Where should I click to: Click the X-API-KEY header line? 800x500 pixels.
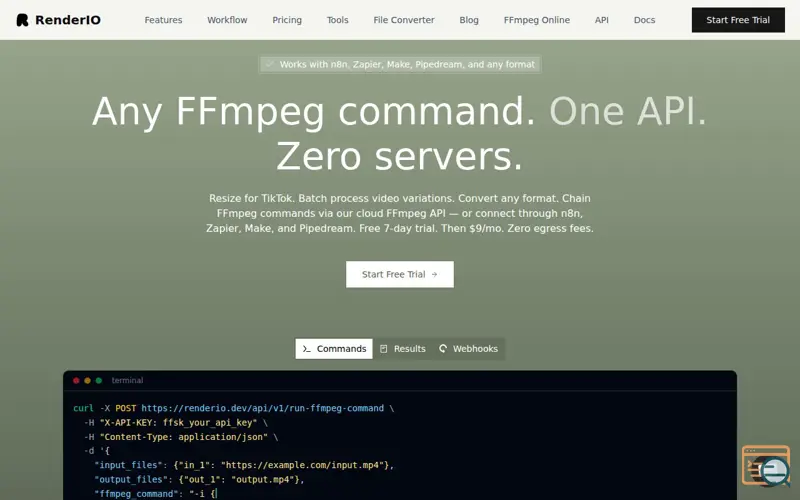point(176,422)
